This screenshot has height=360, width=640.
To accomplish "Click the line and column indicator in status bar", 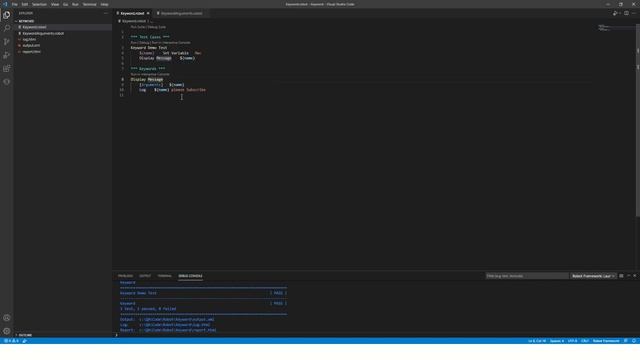I will tap(537, 341).
